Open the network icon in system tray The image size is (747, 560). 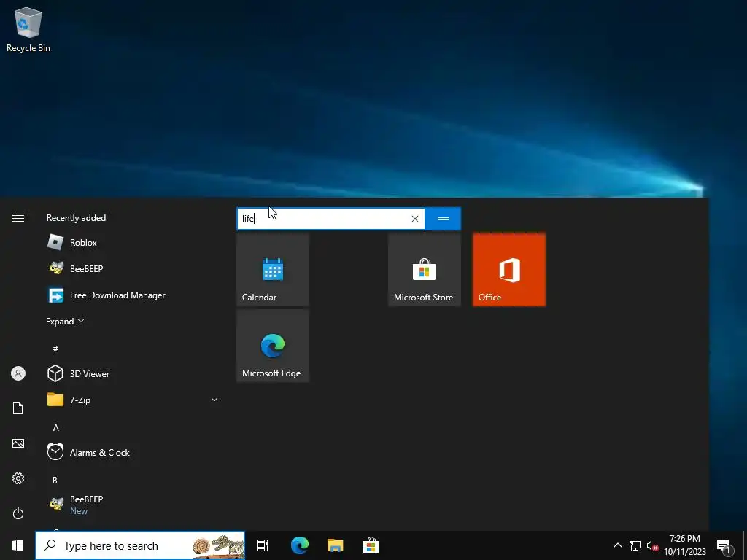(635, 545)
